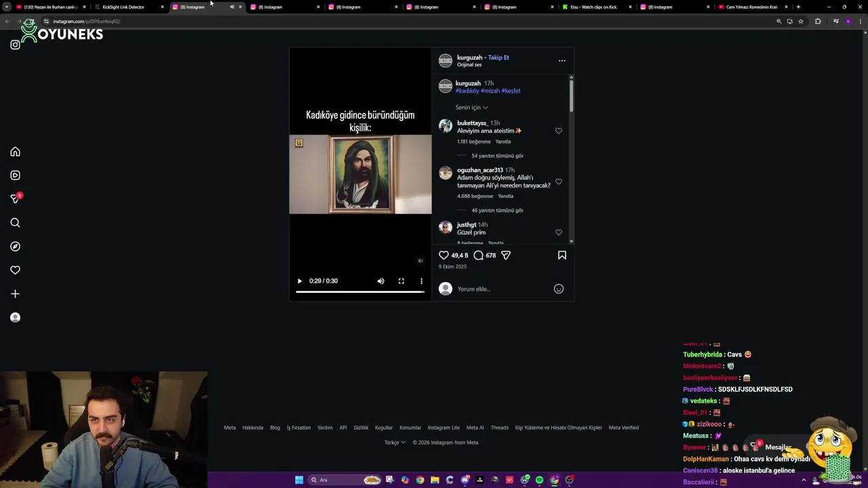Open Spotify from the taskbar
The image size is (868, 488).
[x=539, y=480]
